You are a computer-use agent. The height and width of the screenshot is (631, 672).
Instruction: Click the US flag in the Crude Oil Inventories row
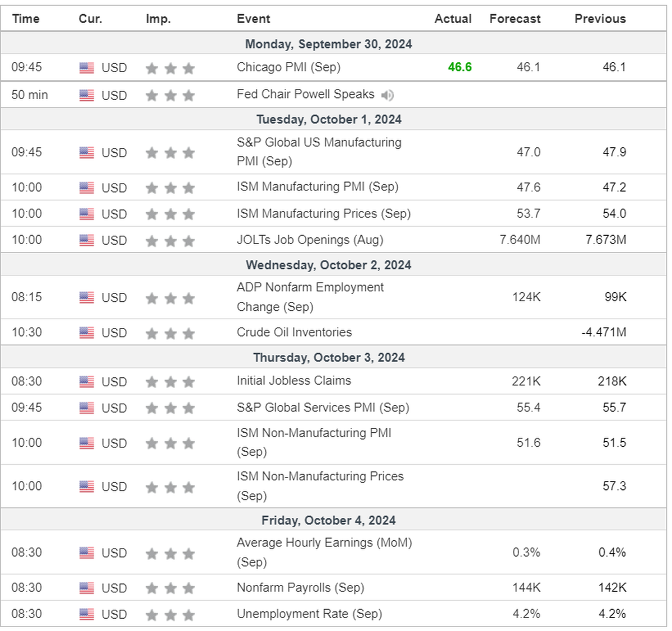point(87,333)
